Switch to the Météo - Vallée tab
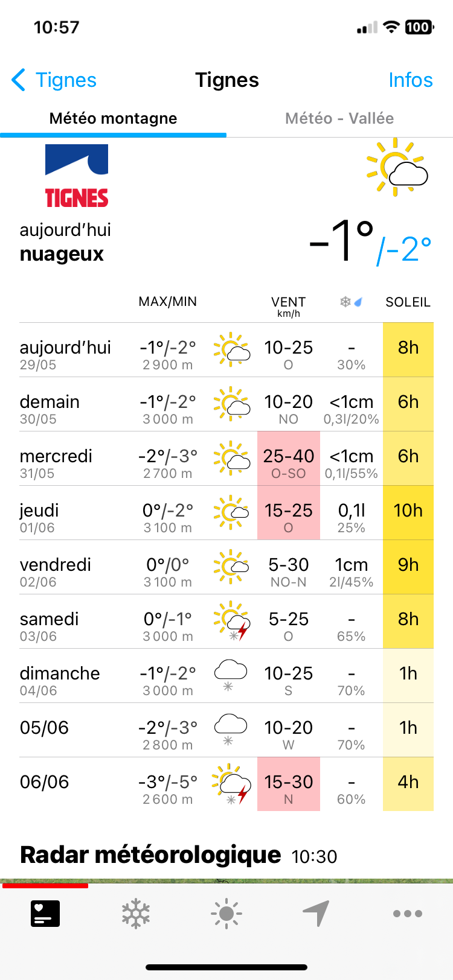The height and width of the screenshot is (980, 453). pyautogui.click(x=339, y=118)
